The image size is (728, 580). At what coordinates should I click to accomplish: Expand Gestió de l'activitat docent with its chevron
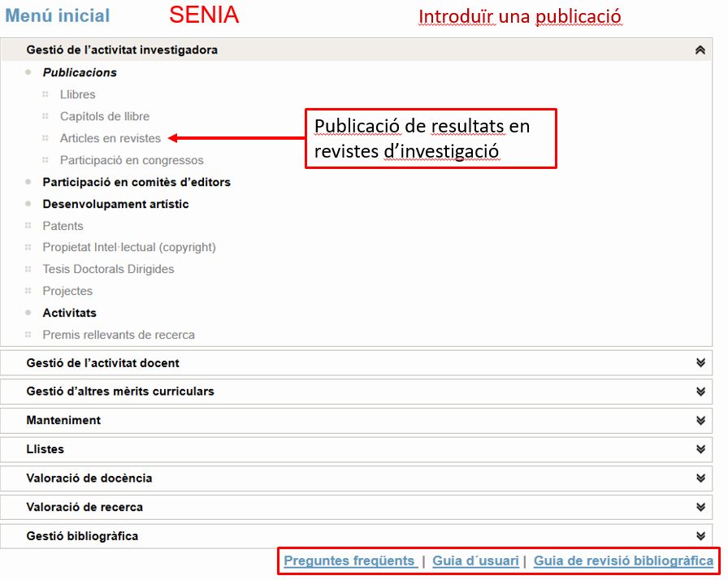(x=700, y=363)
